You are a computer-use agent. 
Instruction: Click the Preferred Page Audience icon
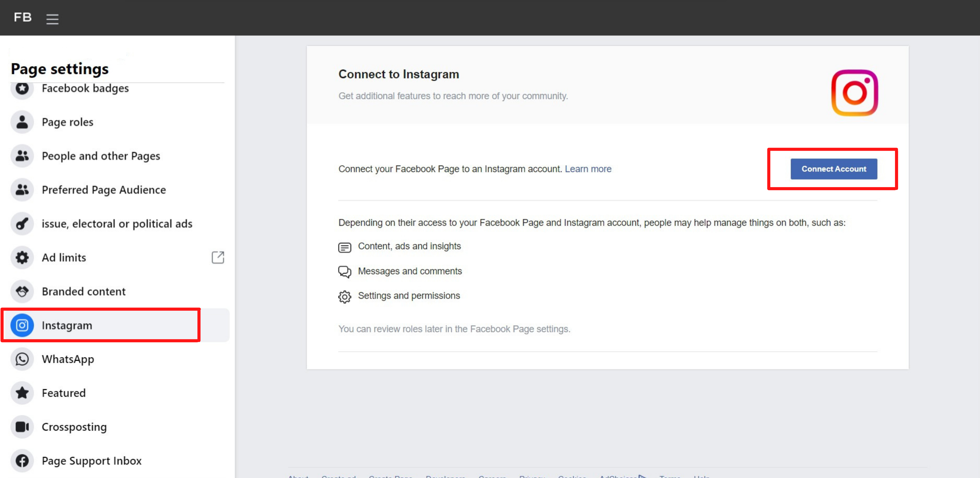click(x=22, y=190)
